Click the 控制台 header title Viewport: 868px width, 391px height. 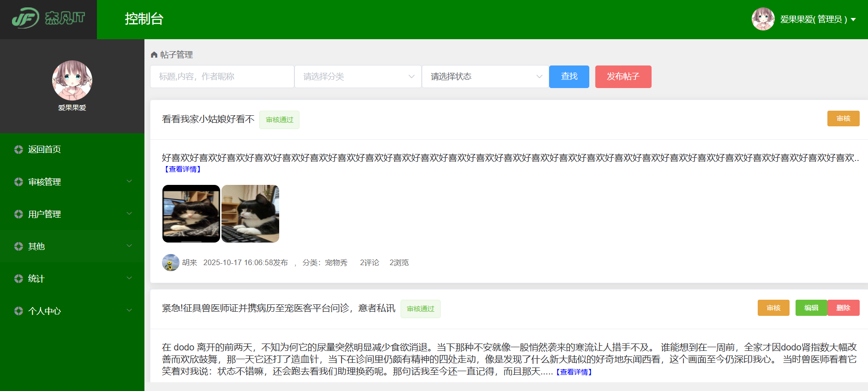[x=144, y=19]
